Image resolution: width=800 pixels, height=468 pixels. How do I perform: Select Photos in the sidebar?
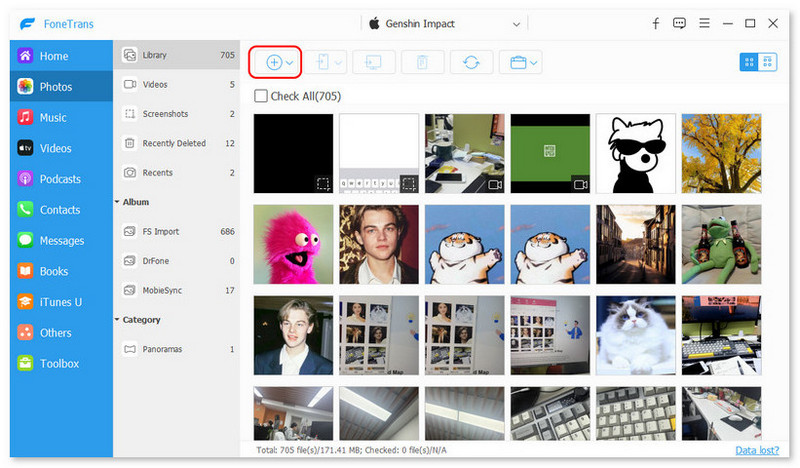(61, 86)
